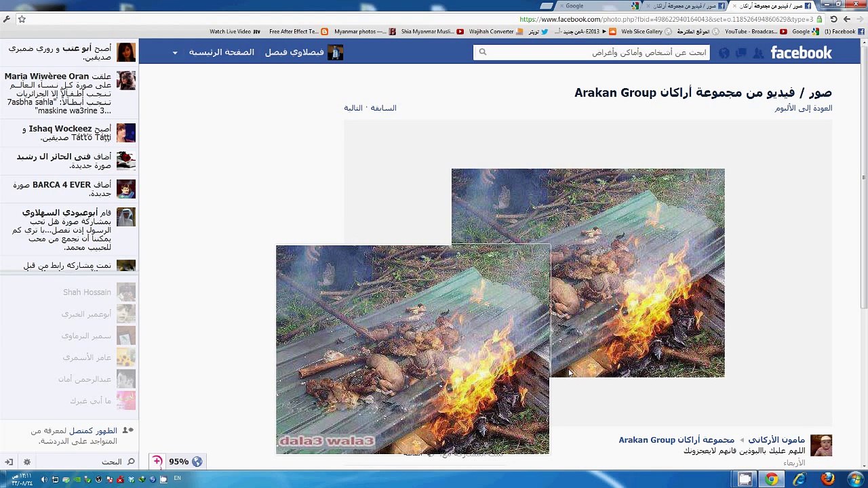Go to الصفحه الرئيسيه home link
This screenshot has width=868, height=488.
(221, 52)
